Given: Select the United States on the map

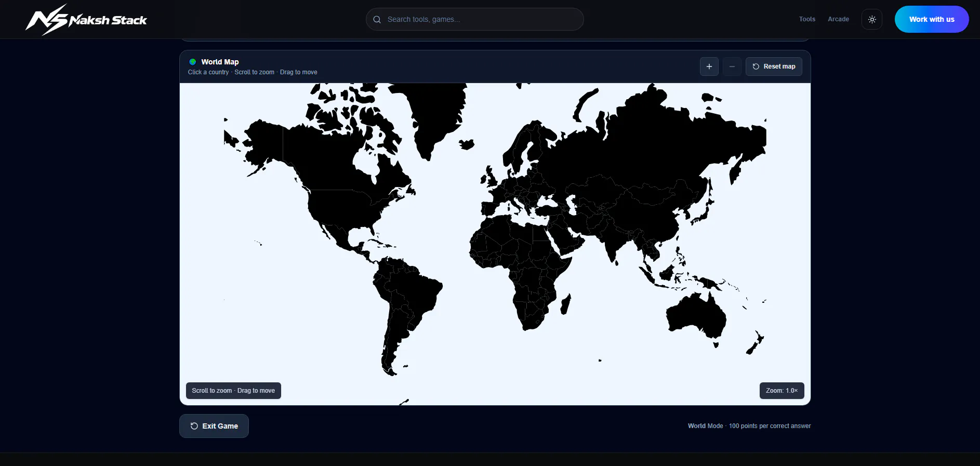Looking at the screenshot, I should [x=343, y=208].
